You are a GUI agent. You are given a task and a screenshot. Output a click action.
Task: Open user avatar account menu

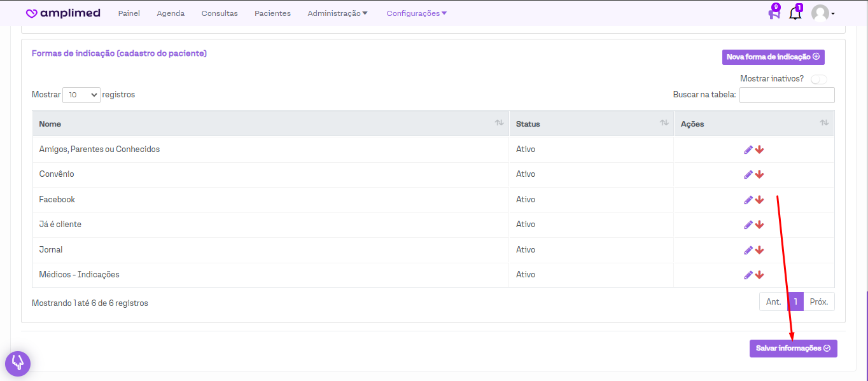pyautogui.click(x=823, y=13)
